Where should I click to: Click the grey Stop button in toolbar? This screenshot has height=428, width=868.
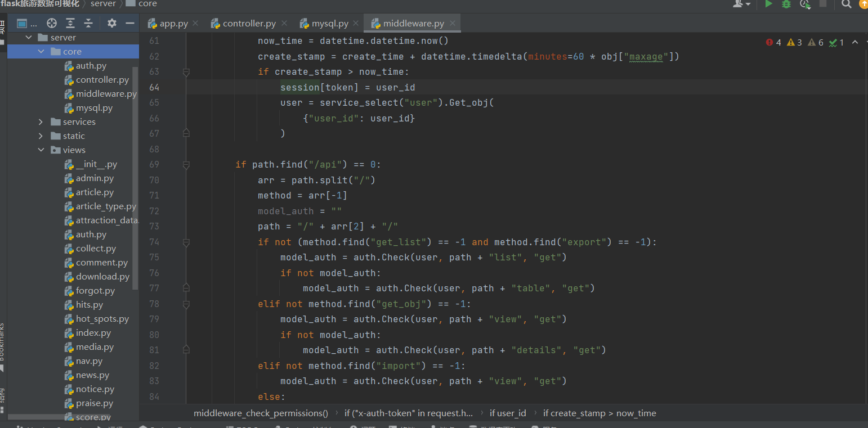pyautogui.click(x=823, y=4)
